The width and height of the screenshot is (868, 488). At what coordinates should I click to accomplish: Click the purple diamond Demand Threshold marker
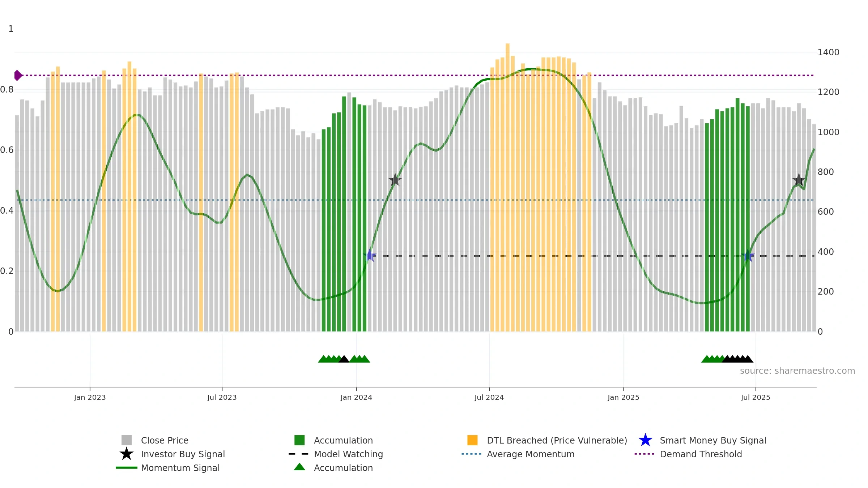point(18,76)
